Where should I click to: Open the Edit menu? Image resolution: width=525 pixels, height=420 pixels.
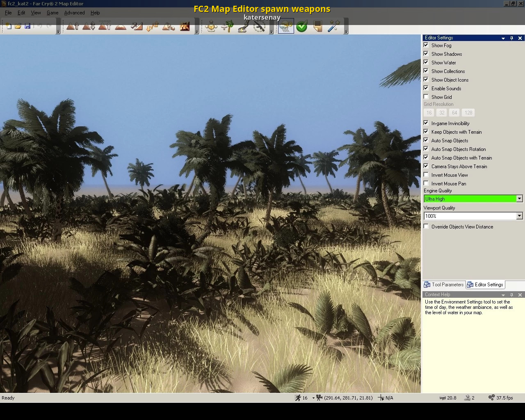[x=21, y=13]
